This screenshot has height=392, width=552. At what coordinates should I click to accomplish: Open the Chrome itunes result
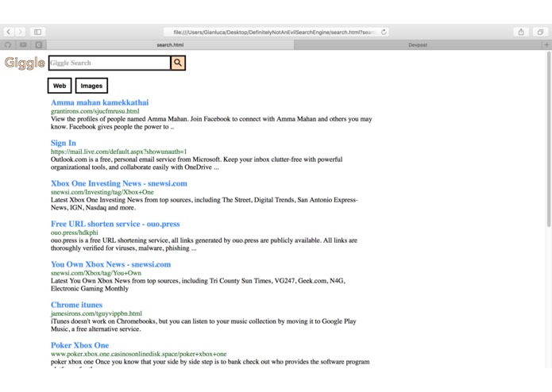tap(77, 305)
